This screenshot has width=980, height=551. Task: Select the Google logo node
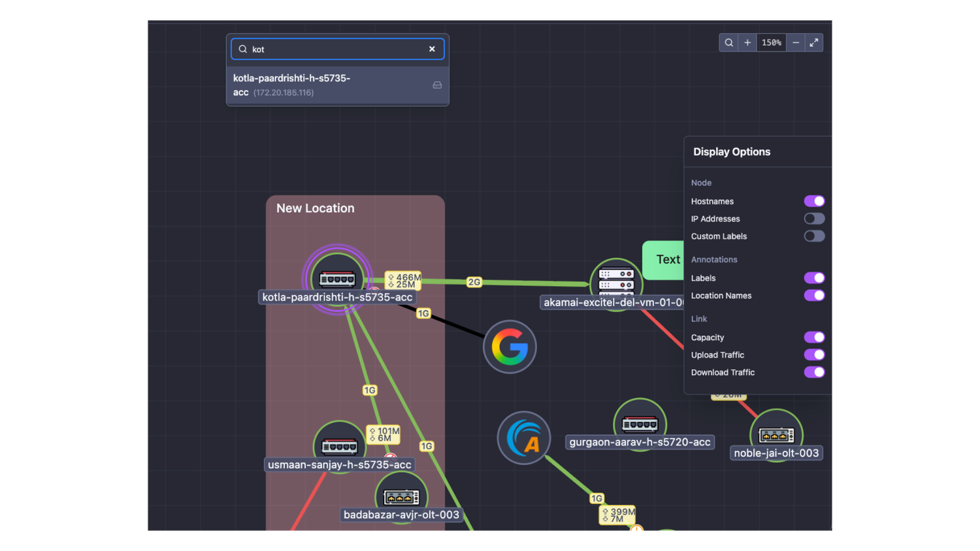(x=510, y=347)
